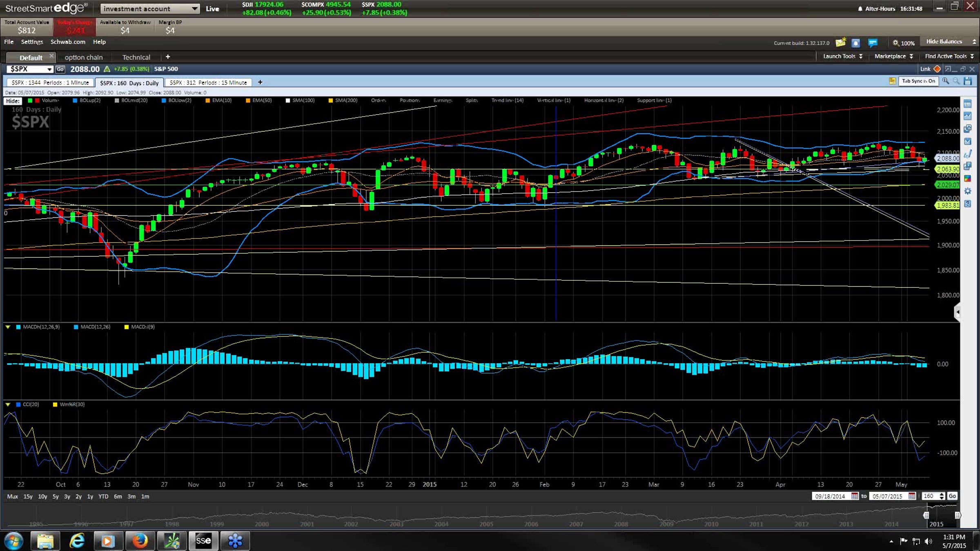Open the Settings menu
The image size is (980, 551).
click(32, 42)
